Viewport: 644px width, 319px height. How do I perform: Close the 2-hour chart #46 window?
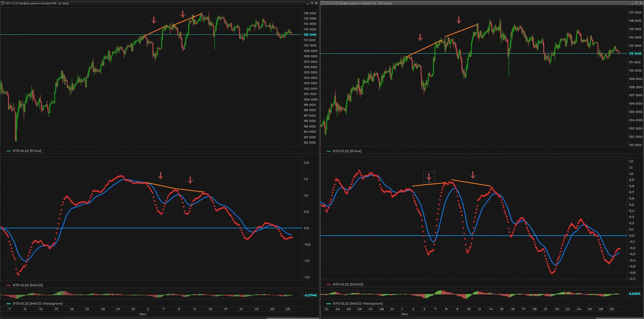[316, 3]
